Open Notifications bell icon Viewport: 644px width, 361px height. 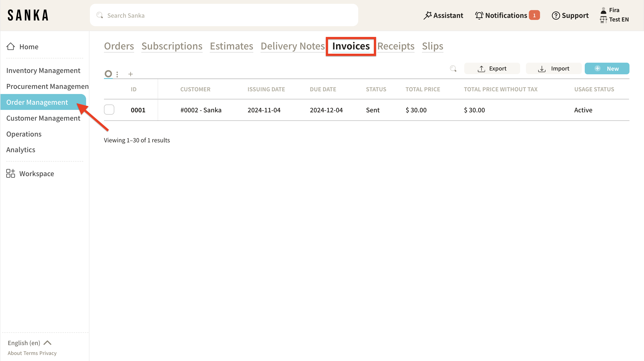(x=479, y=15)
